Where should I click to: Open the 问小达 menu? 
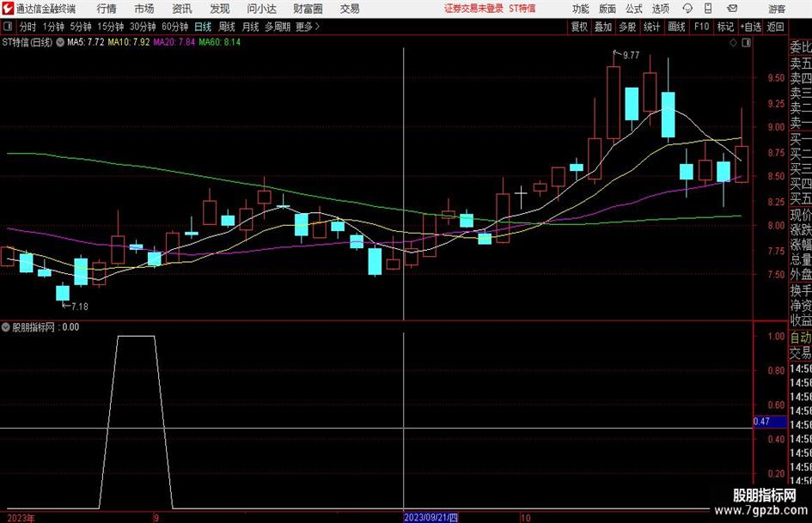point(261,9)
